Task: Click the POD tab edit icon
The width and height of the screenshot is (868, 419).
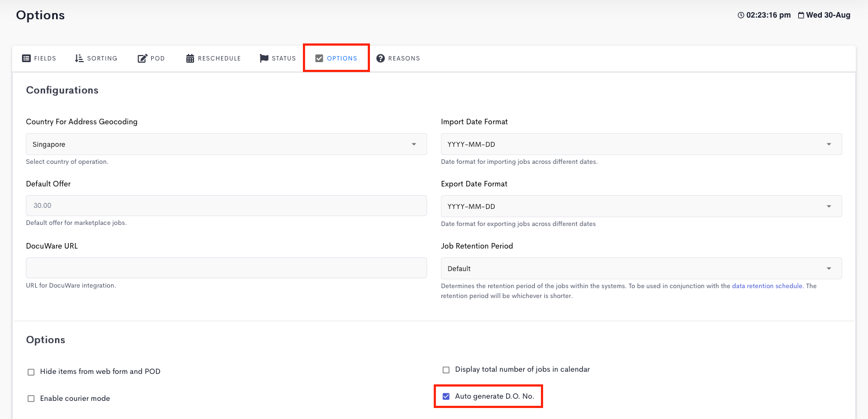Action: tap(142, 58)
